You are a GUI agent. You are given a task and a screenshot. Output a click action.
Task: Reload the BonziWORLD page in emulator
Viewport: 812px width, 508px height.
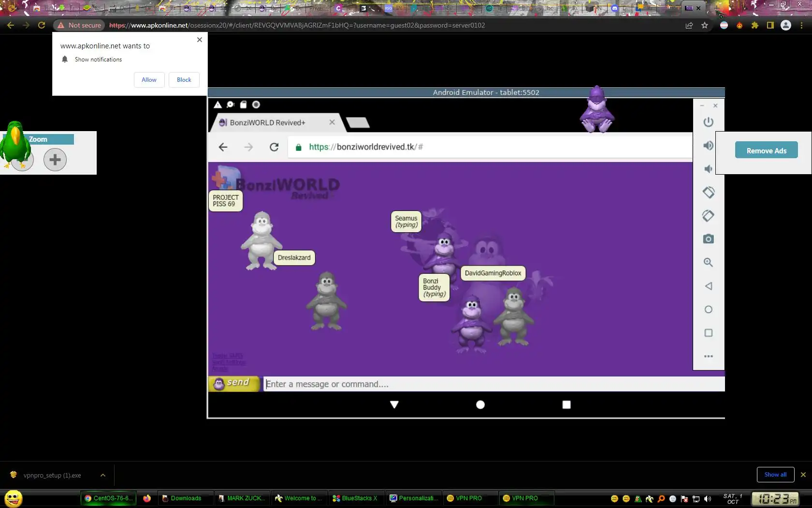click(x=274, y=147)
